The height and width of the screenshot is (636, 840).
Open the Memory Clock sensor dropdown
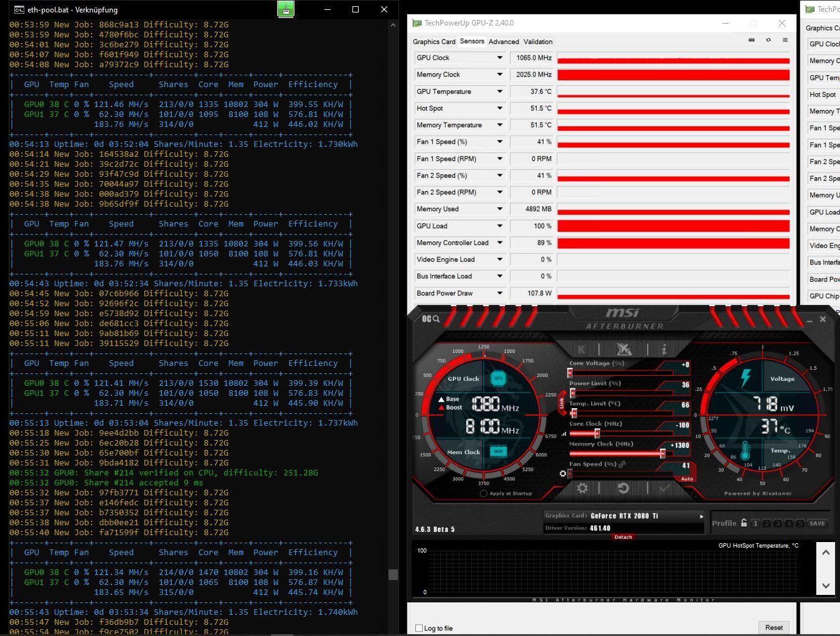[499, 75]
